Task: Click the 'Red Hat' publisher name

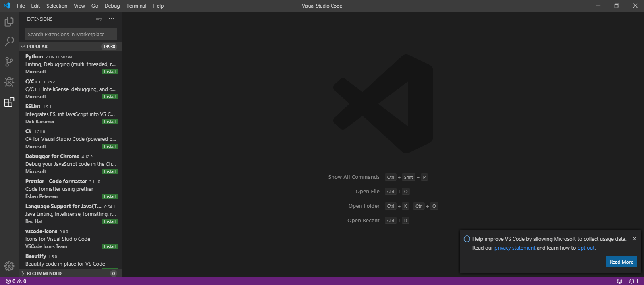Action: click(x=34, y=221)
